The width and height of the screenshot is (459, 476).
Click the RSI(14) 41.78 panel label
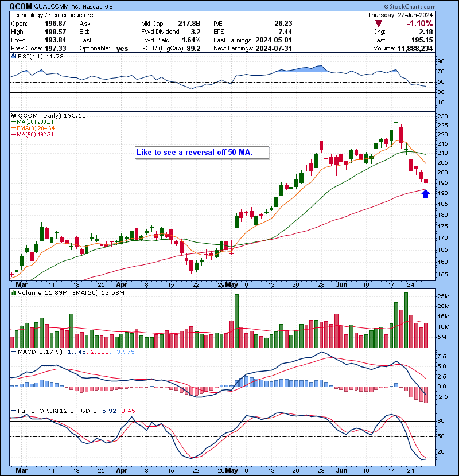40,56
